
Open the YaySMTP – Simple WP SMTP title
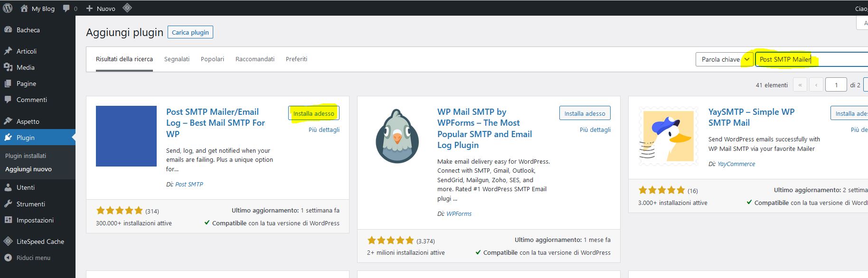751,117
